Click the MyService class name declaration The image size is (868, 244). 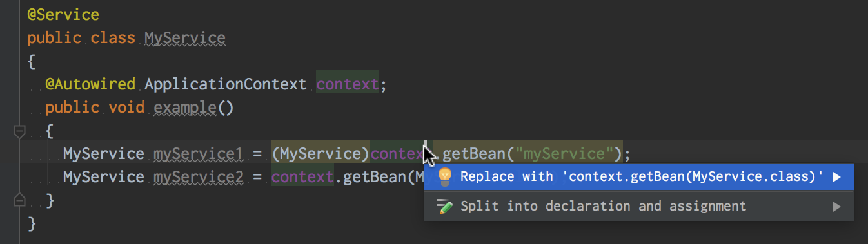tap(185, 38)
